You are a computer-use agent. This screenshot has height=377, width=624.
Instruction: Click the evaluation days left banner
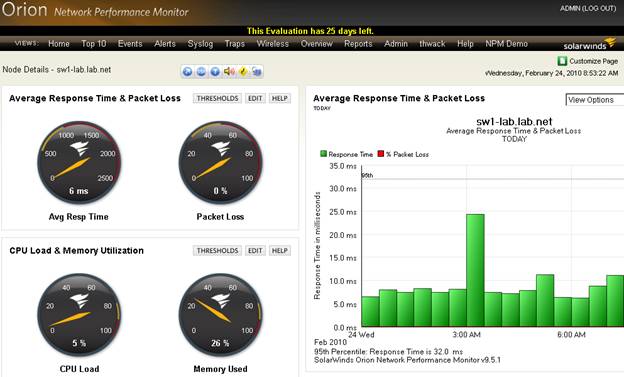coord(310,31)
